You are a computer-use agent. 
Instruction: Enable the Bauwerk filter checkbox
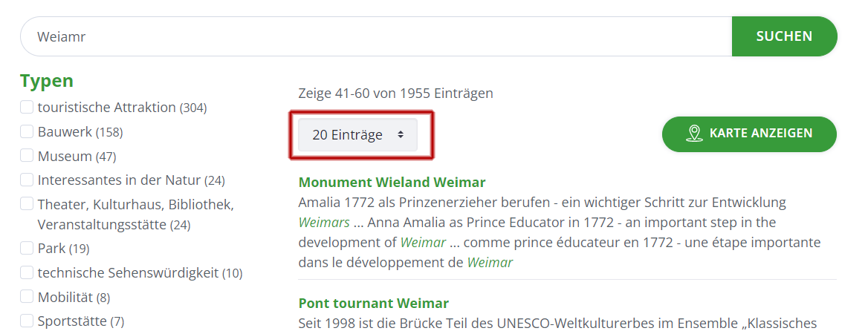27,131
